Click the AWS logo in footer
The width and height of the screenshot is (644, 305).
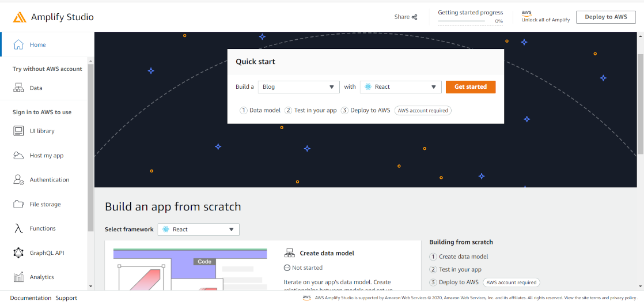306,298
